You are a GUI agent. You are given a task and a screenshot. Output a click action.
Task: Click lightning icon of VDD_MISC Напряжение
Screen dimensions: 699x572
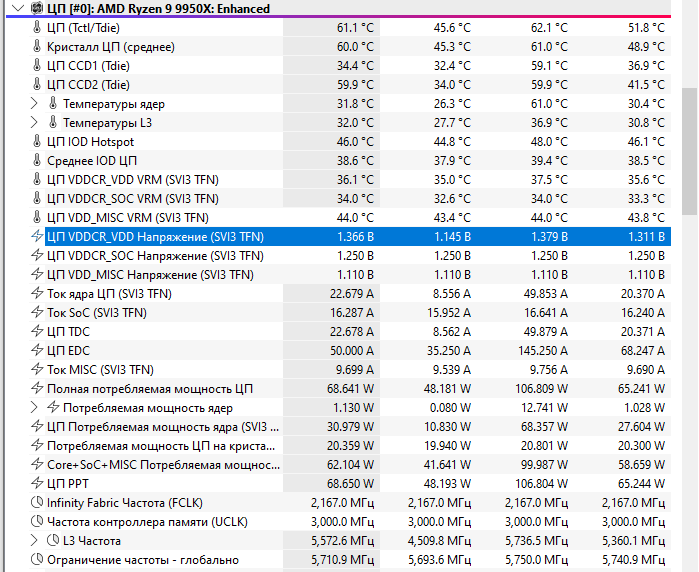click(37, 274)
